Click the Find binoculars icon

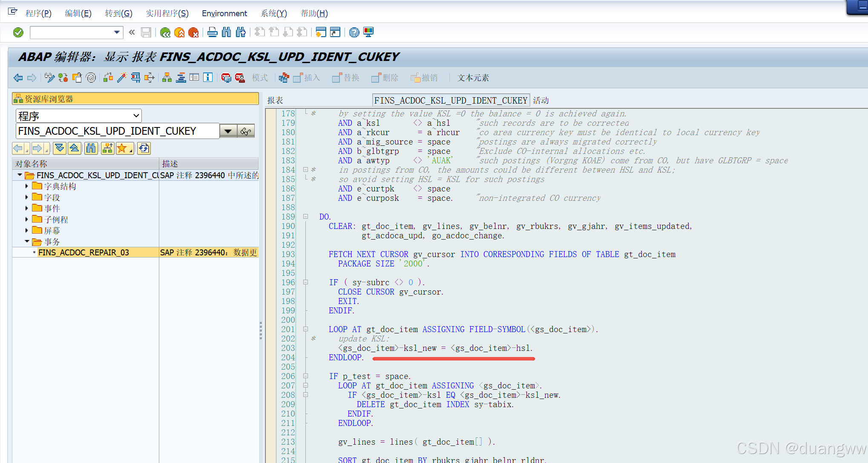tap(227, 32)
